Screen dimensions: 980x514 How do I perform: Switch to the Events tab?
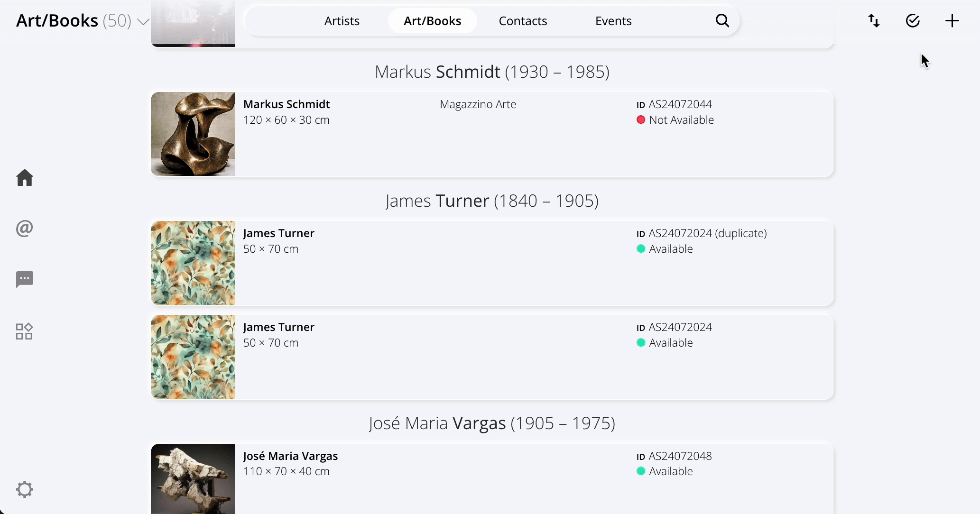(x=613, y=21)
